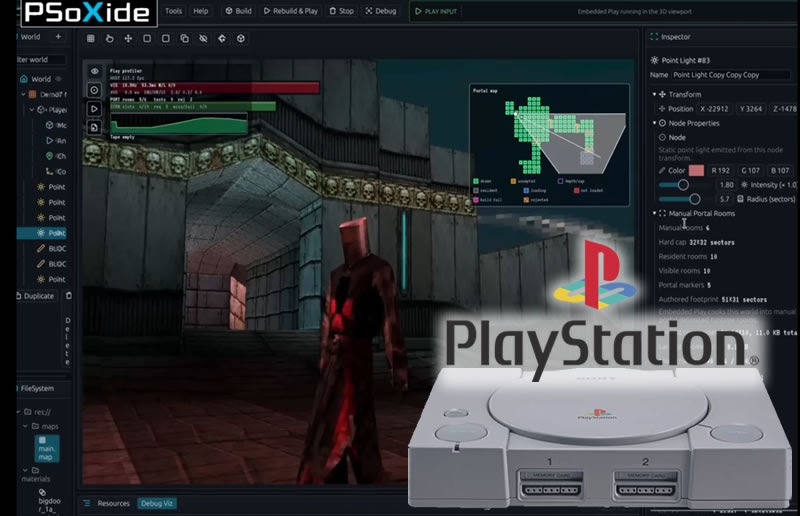Open the Tools menu
This screenshot has height=516, width=800.
tap(173, 11)
